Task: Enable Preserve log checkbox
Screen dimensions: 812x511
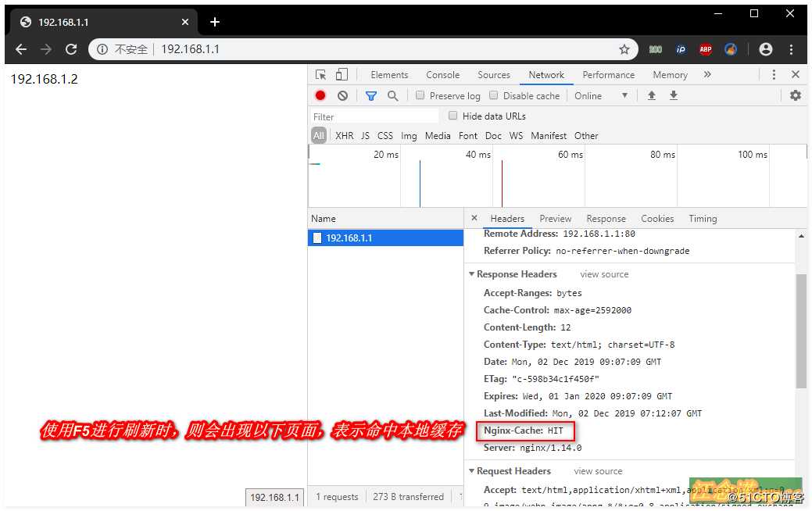Action: click(420, 95)
